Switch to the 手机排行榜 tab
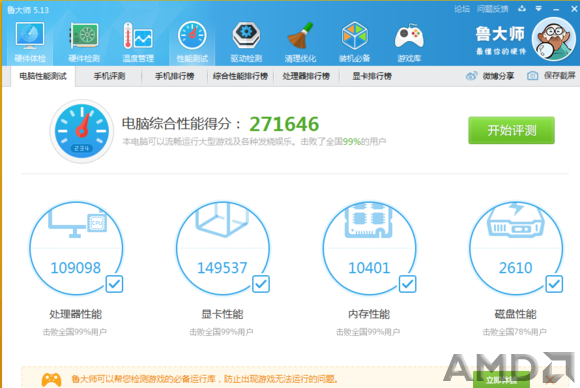This screenshot has width=580, height=388. [175, 76]
